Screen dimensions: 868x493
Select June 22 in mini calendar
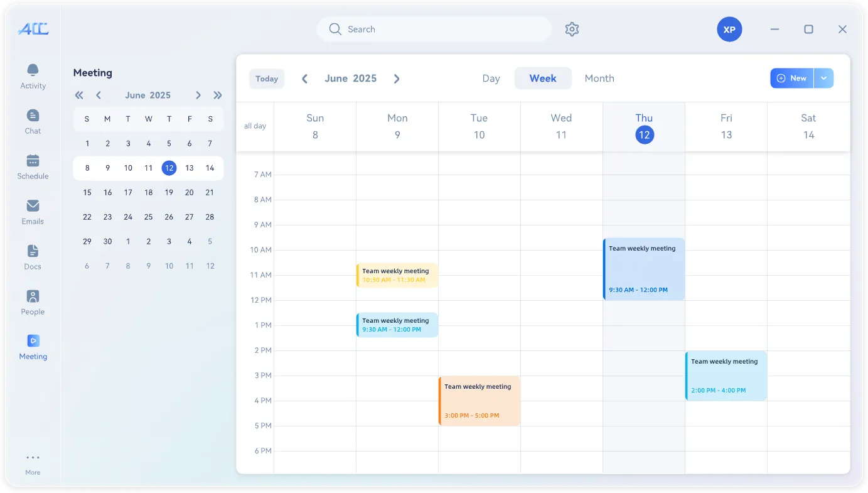point(87,217)
